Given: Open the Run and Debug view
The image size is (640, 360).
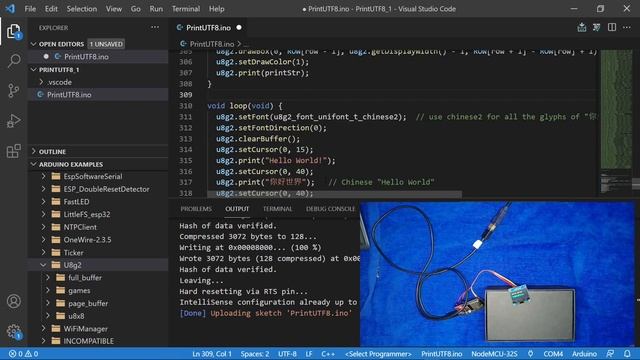Looking at the screenshot, I should (x=13, y=121).
